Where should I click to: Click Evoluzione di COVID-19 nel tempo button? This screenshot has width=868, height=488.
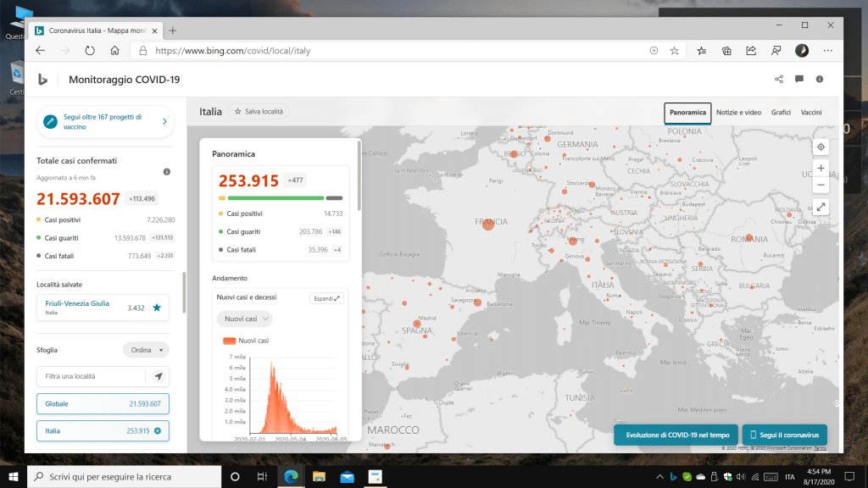pyautogui.click(x=676, y=435)
